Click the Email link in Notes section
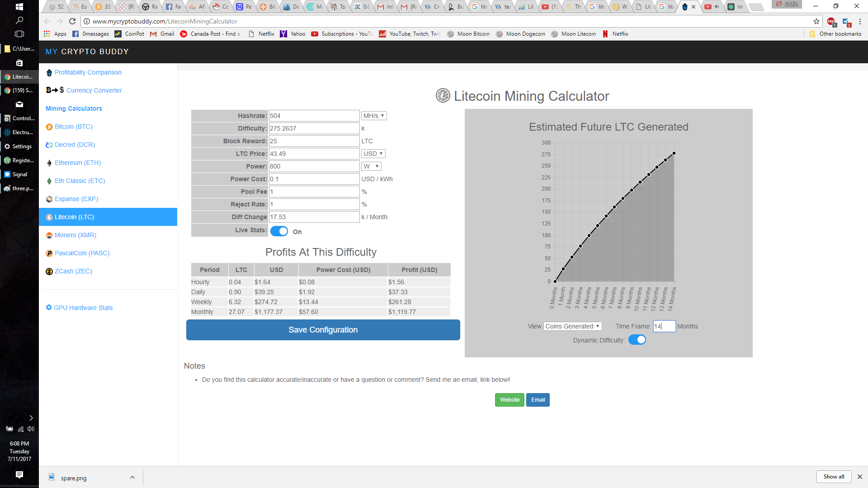The image size is (868, 488). pyautogui.click(x=538, y=400)
